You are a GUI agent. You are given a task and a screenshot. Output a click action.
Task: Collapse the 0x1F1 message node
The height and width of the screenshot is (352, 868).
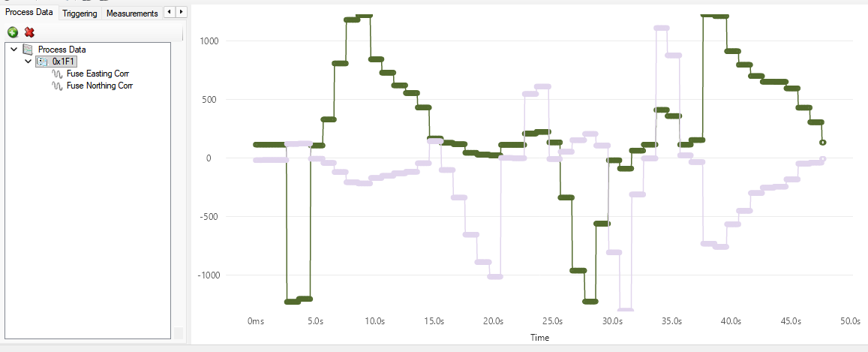[28, 62]
